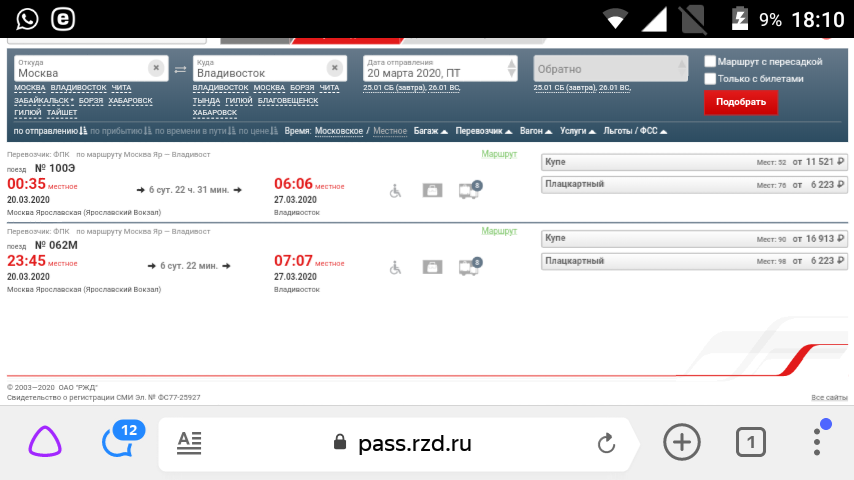Reload the page in browser
The width and height of the screenshot is (854, 480).
[x=605, y=443]
